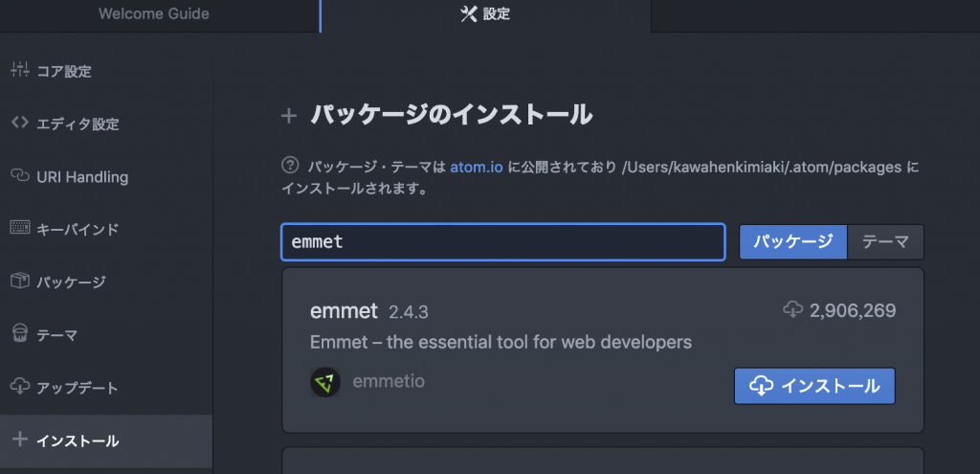Toggle search to テーマ

coord(885,242)
